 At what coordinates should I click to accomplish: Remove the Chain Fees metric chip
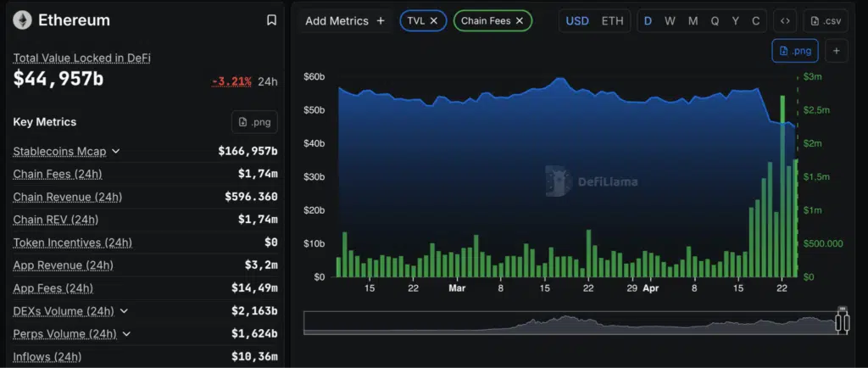(x=520, y=21)
